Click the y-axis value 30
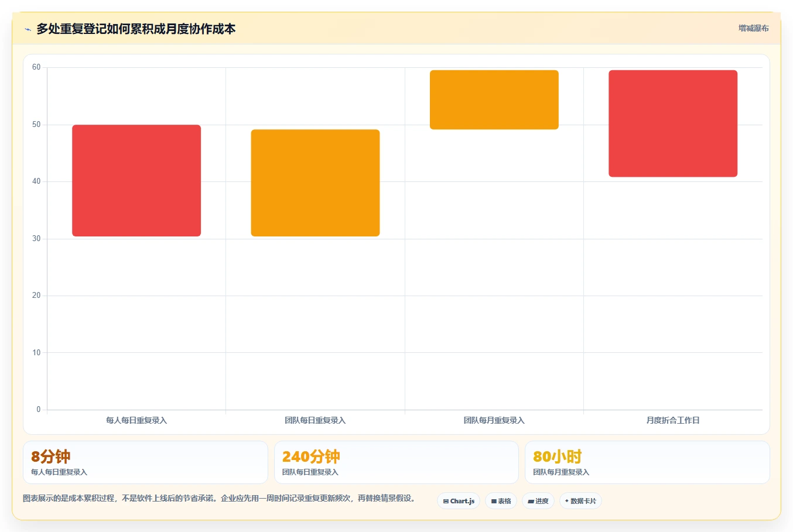Image resolution: width=793 pixels, height=532 pixels. (x=36, y=239)
